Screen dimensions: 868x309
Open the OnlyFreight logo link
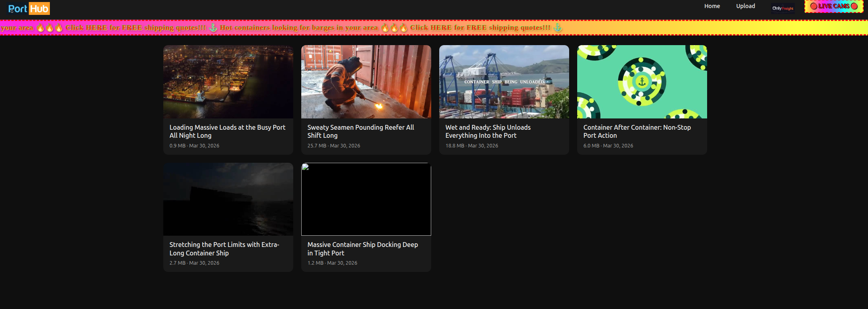click(x=782, y=8)
